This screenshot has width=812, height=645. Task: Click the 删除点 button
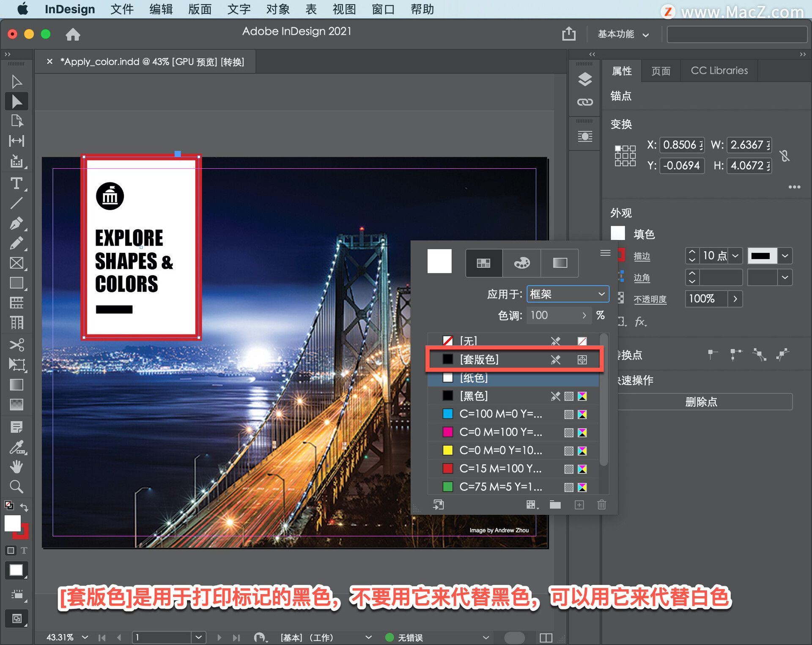pyautogui.click(x=702, y=402)
